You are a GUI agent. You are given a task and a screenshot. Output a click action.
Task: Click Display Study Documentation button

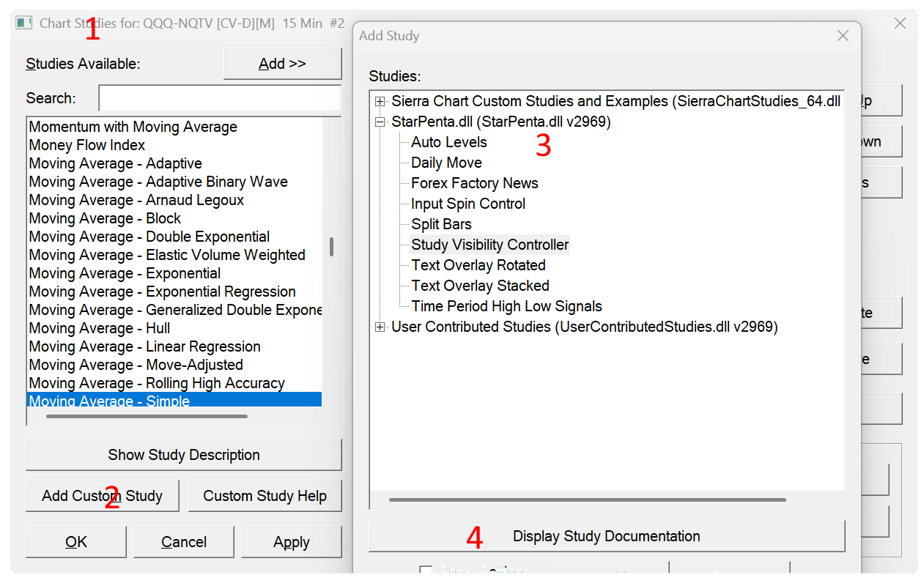point(607,536)
